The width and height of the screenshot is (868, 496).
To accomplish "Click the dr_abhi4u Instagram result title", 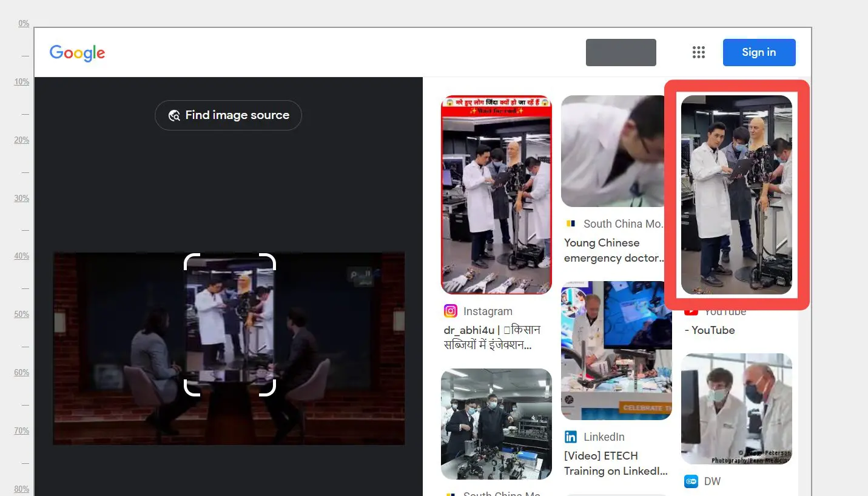I will pos(492,338).
